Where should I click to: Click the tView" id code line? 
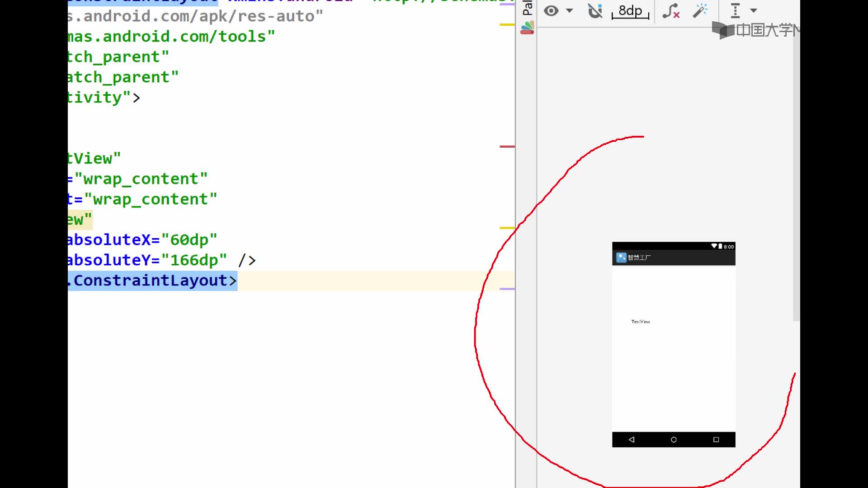[94, 159]
